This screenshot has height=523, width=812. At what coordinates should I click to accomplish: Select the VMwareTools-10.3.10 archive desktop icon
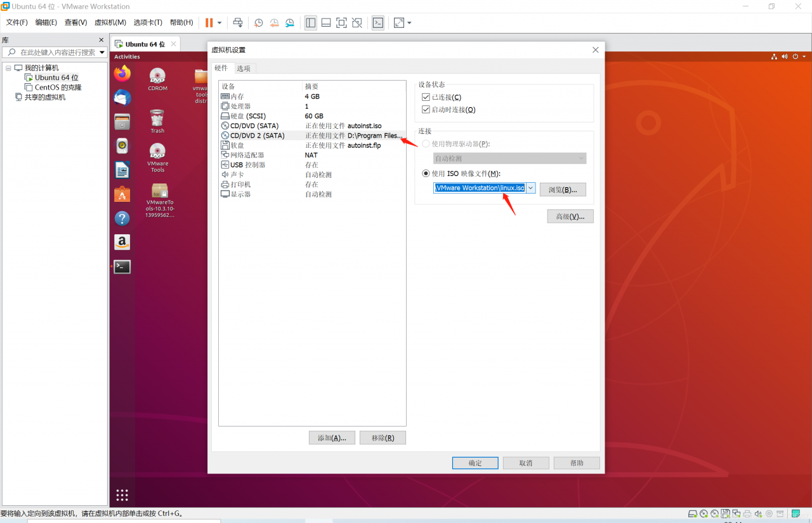[x=160, y=200]
